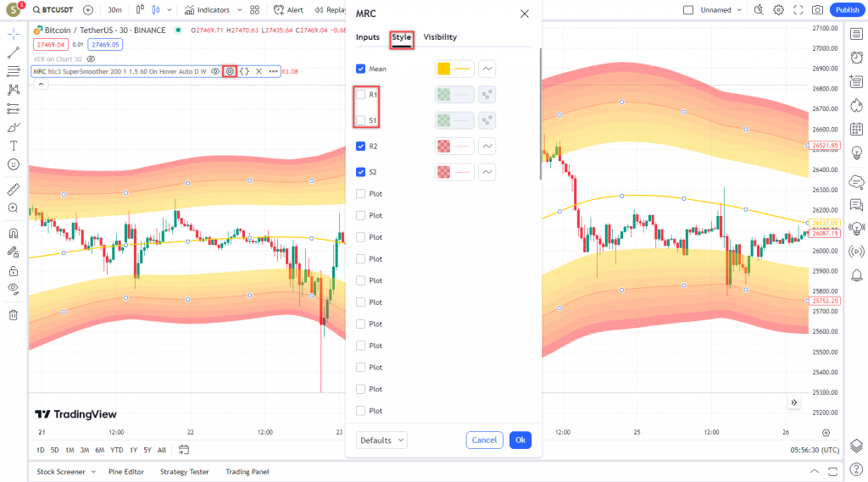Open R2 plot line style dropdown
The image size is (868, 482).
487,146
